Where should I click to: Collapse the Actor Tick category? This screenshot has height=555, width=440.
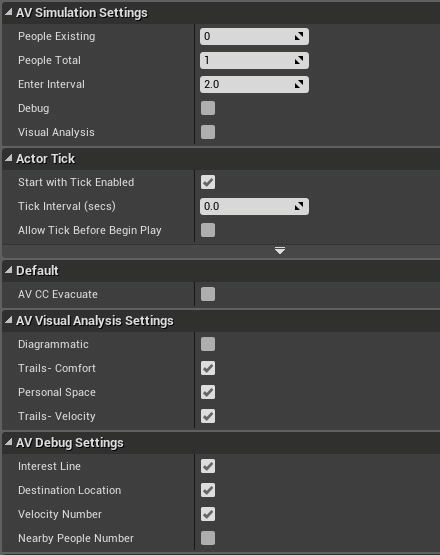tap(8, 159)
